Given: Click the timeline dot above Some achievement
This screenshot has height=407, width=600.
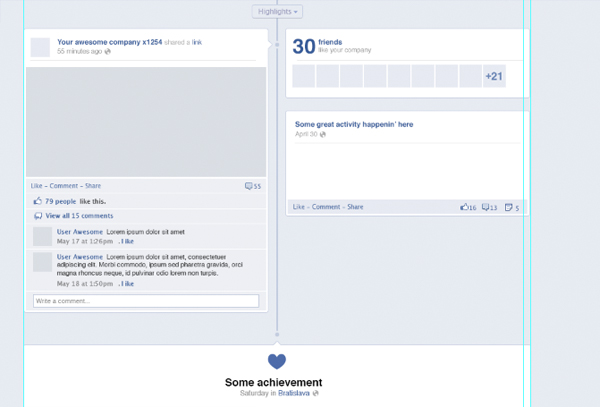Looking at the screenshot, I should tap(277, 334).
